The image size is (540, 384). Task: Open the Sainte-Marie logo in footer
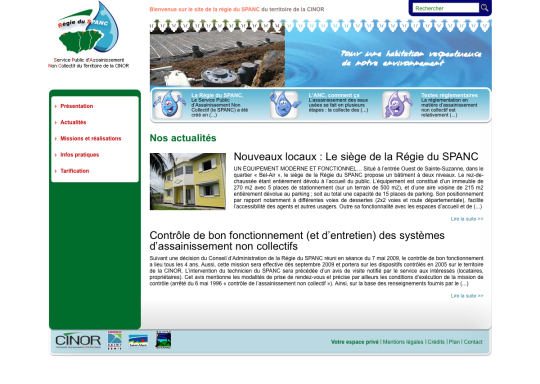tap(138, 341)
